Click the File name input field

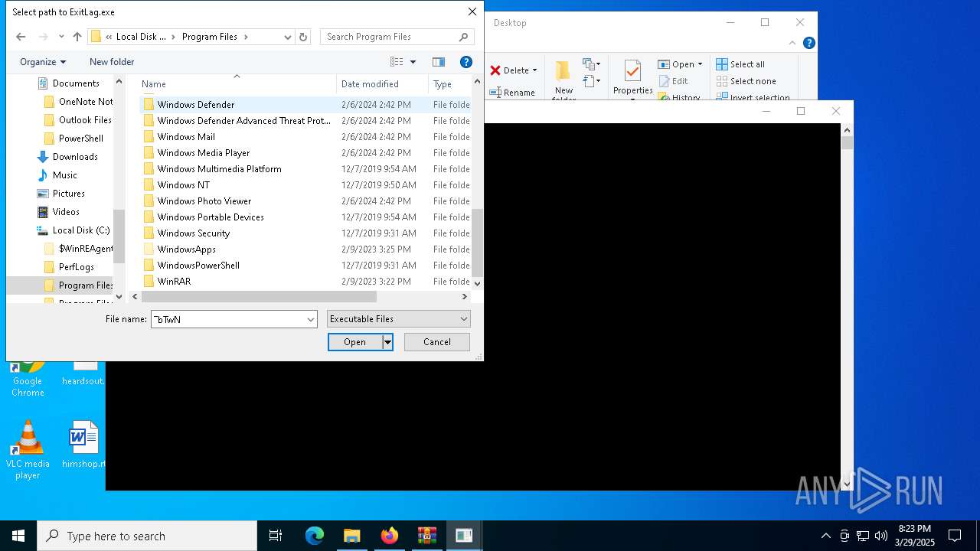[x=227, y=319]
